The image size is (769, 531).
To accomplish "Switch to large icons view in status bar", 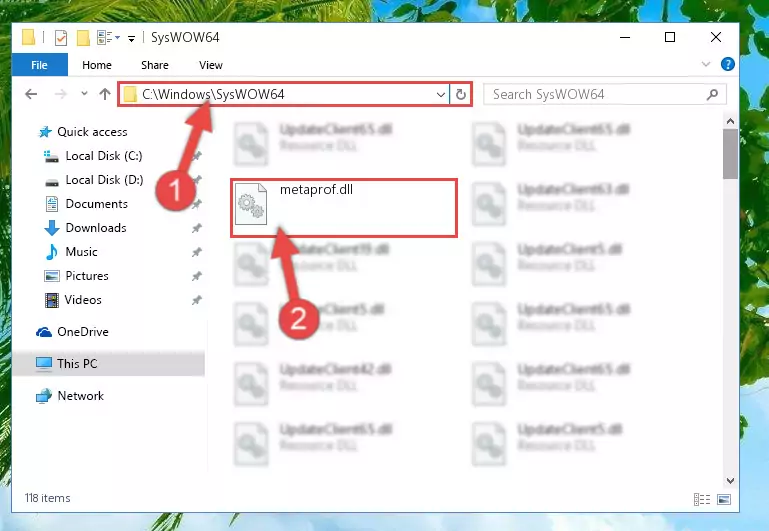I will tap(724, 499).
